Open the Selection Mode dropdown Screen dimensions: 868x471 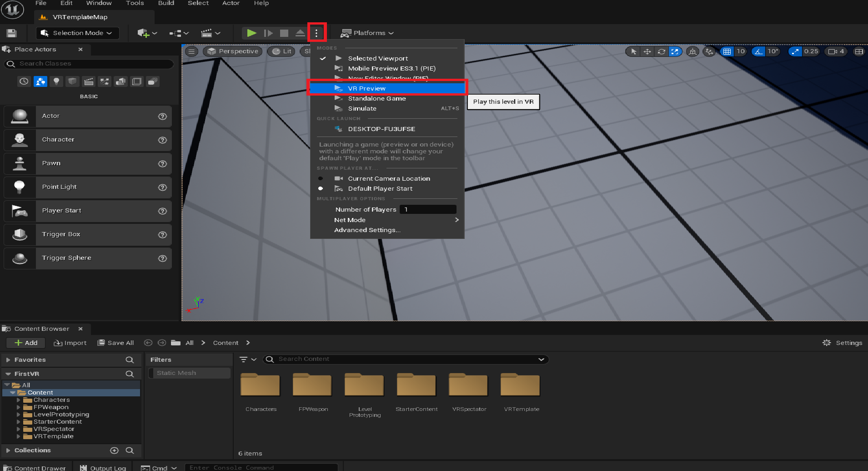(78, 33)
